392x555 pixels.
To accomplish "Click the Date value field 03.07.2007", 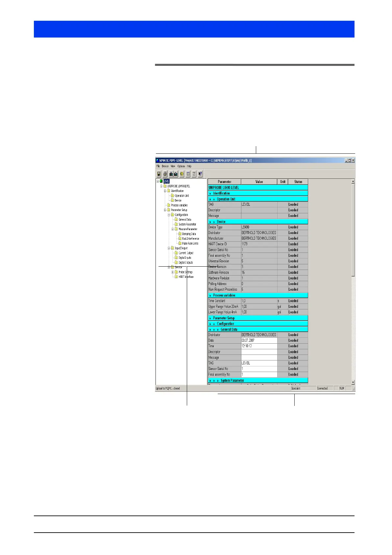I will click(259, 340).
